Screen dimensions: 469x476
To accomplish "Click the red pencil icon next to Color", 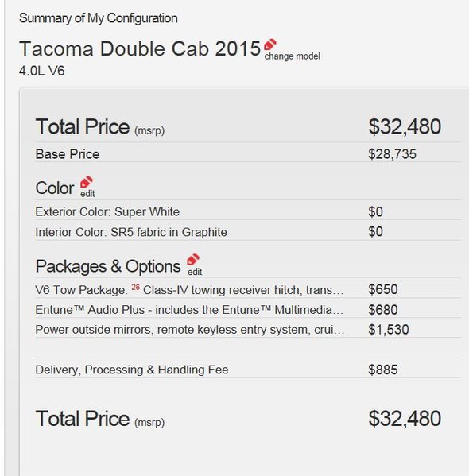I will pos(87,182).
